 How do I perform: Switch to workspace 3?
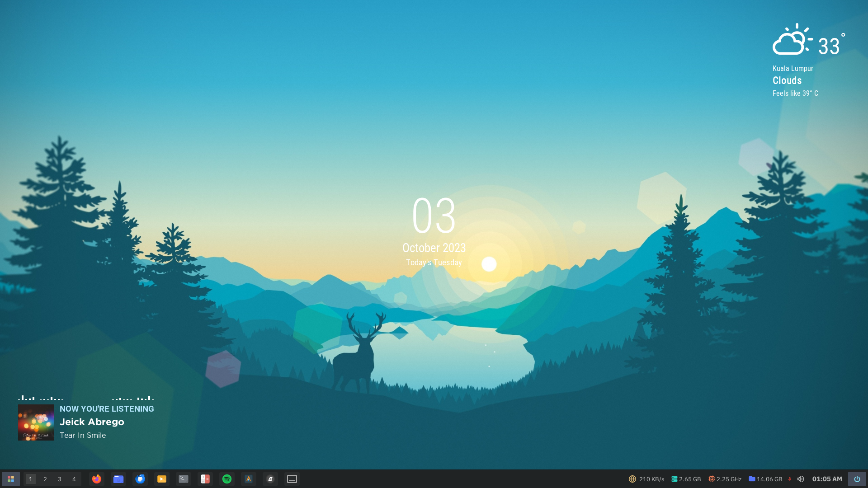(x=60, y=479)
